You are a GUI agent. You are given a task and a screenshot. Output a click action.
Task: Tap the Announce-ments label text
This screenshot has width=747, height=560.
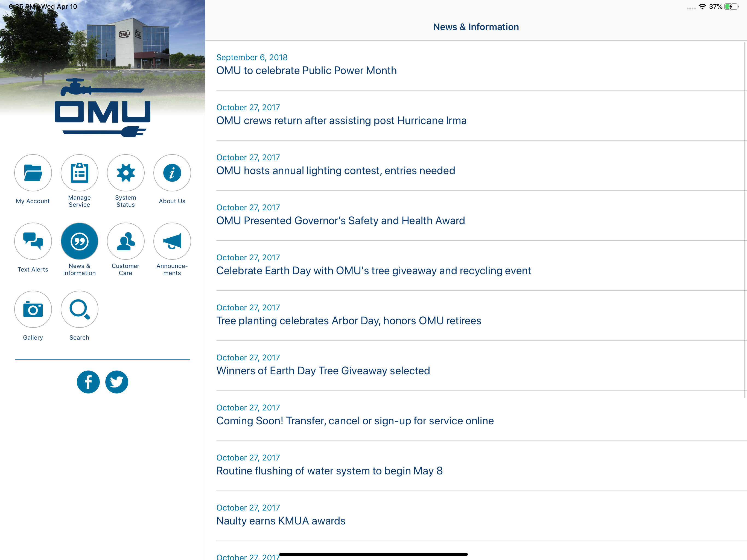pyautogui.click(x=172, y=269)
